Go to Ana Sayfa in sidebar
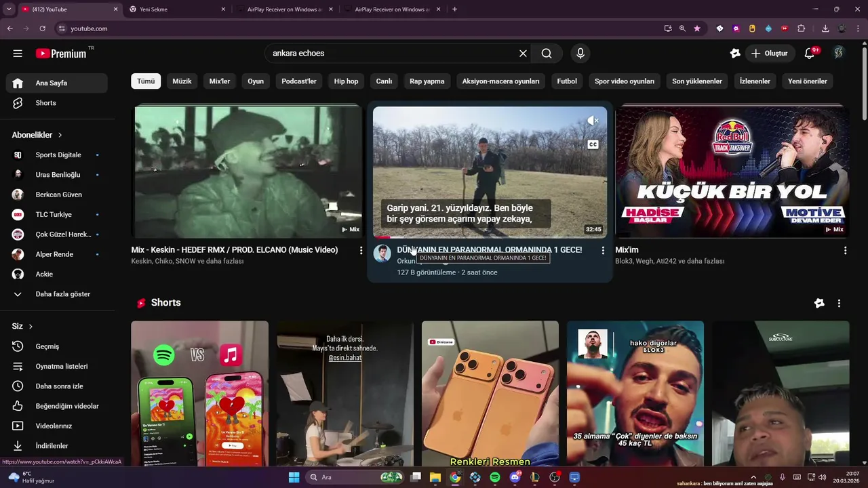This screenshot has height=488, width=868. pos(57,83)
